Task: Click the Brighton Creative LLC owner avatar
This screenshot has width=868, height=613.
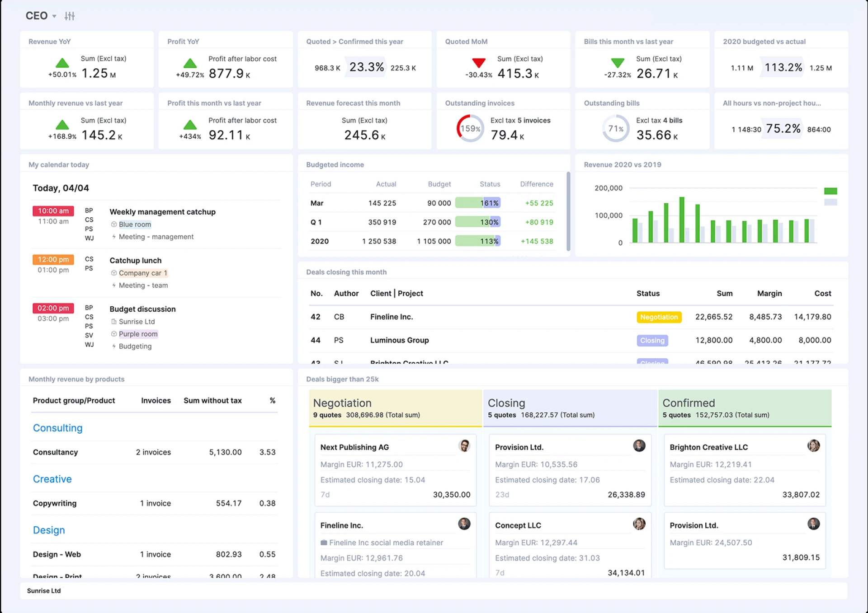Action: click(813, 446)
